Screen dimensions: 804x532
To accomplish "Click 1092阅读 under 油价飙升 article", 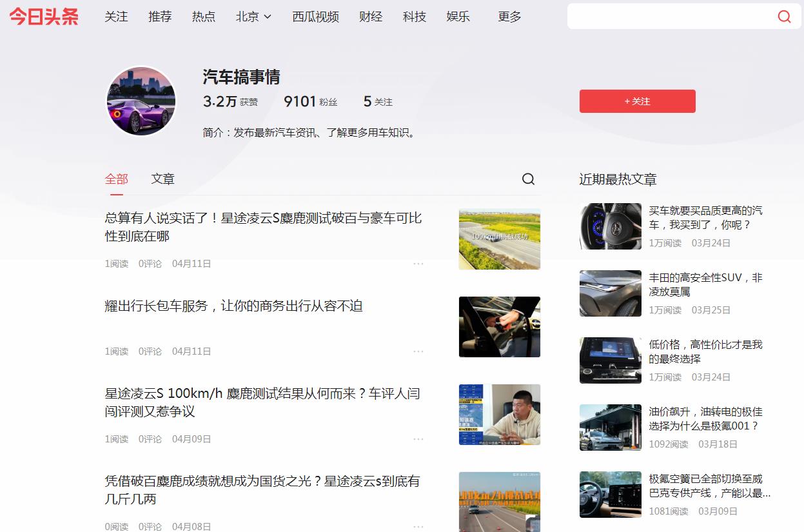I will coord(669,444).
